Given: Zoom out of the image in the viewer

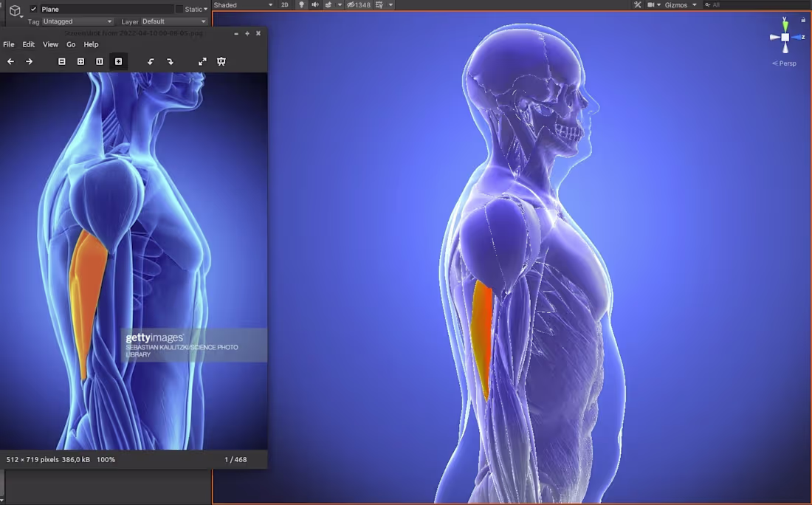Looking at the screenshot, I should click(x=62, y=61).
